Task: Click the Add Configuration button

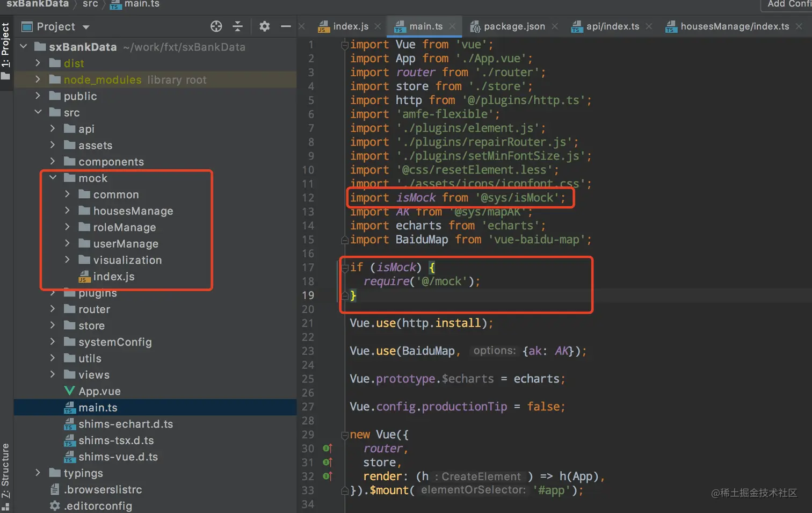Action: [x=788, y=4]
